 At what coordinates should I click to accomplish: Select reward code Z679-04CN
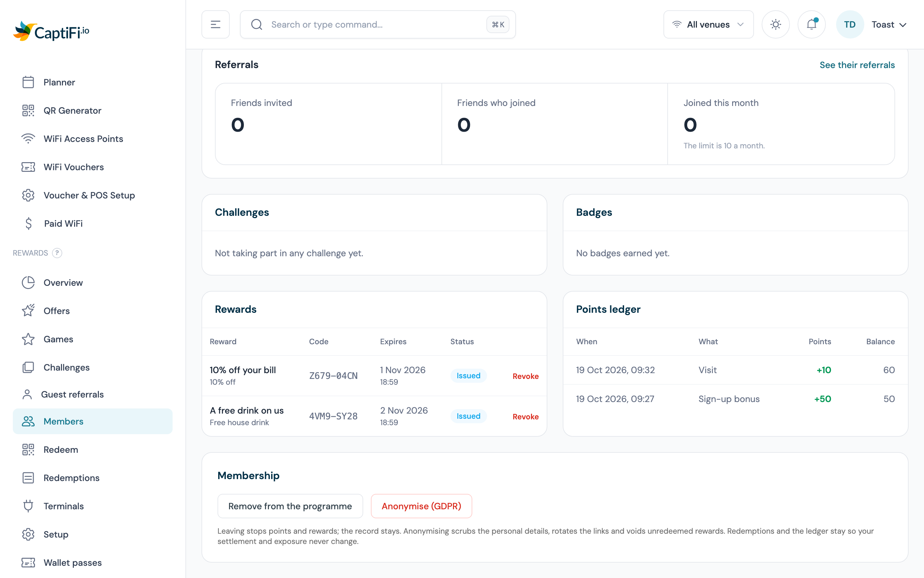[333, 376]
